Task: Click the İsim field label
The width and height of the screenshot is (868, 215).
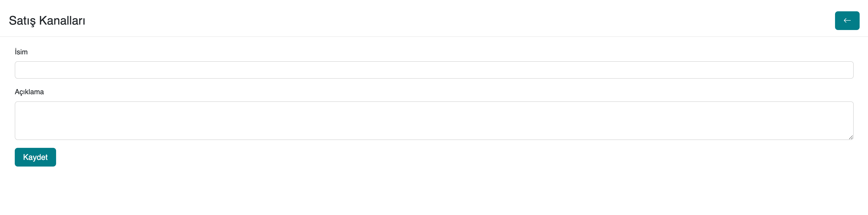Action: pyautogui.click(x=21, y=52)
